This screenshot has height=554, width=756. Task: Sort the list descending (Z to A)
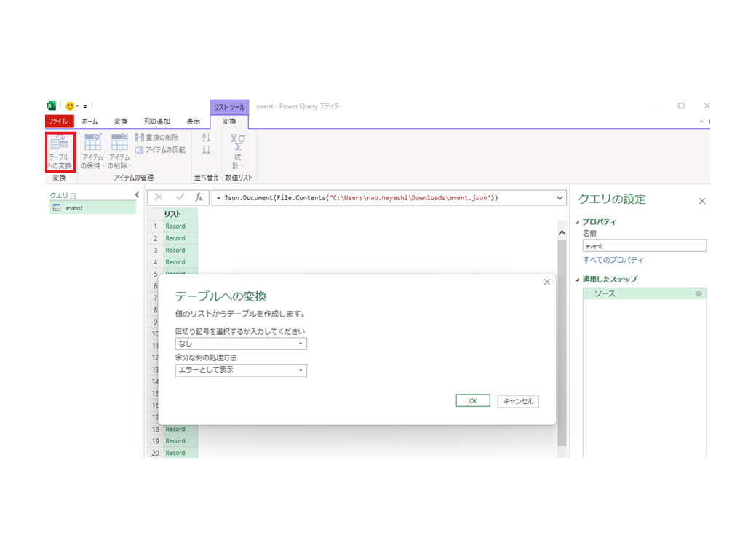pos(206,150)
